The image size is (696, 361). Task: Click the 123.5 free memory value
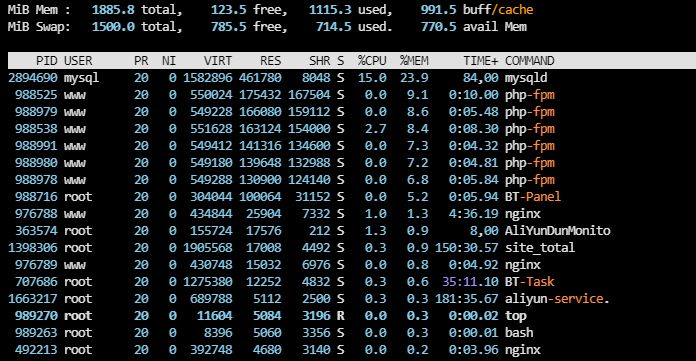(x=228, y=9)
